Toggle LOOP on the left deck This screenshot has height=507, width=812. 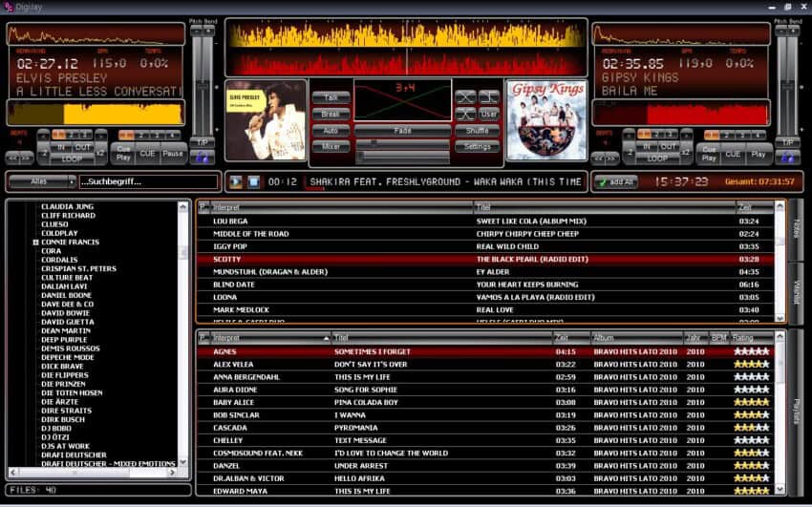point(71,159)
